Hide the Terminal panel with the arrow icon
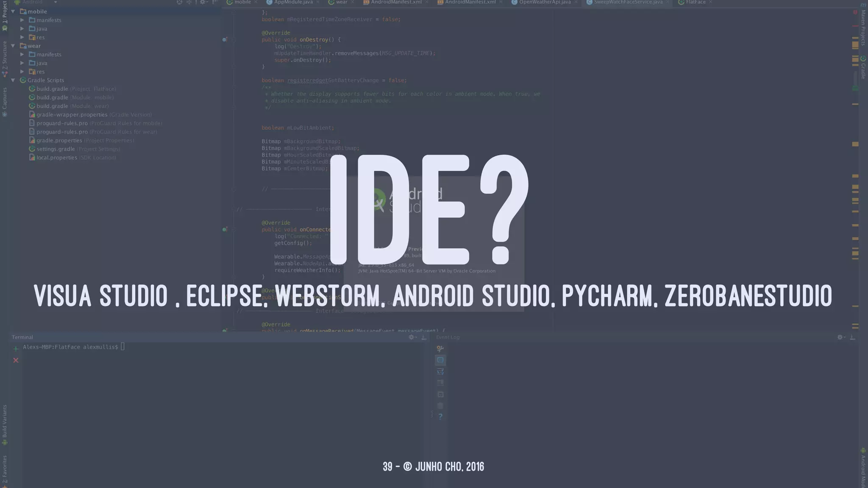Viewport: 868px width, 488px height. click(424, 337)
